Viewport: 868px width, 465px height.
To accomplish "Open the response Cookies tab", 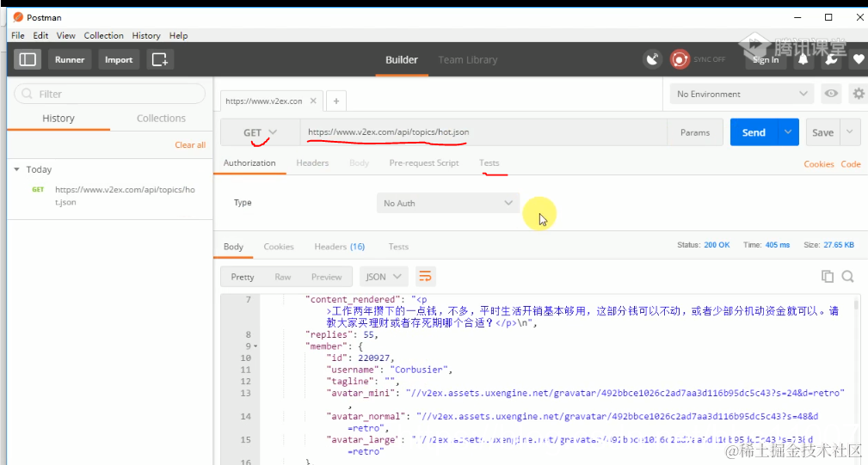I will click(x=279, y=247).
